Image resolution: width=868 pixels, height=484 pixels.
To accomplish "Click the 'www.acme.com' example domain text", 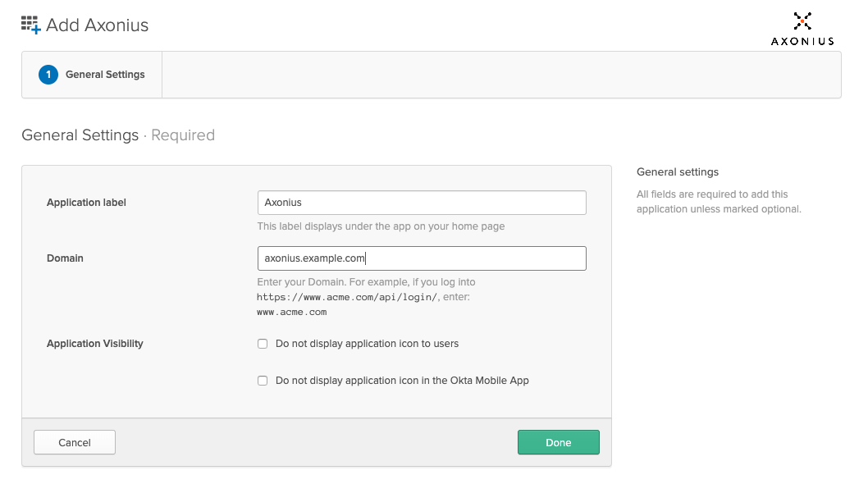I will point(292,312).
